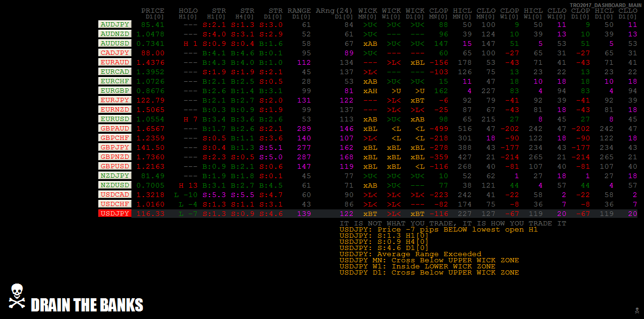
Task: Click the HOLO column header
Action: pos(188,10)
